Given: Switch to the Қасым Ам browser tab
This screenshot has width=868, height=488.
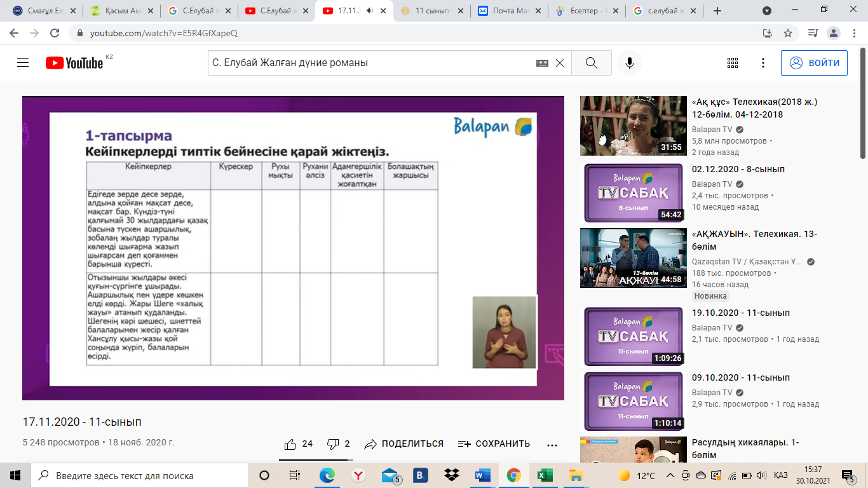Looking at the screenshot, I should click(x=121, y=11).
